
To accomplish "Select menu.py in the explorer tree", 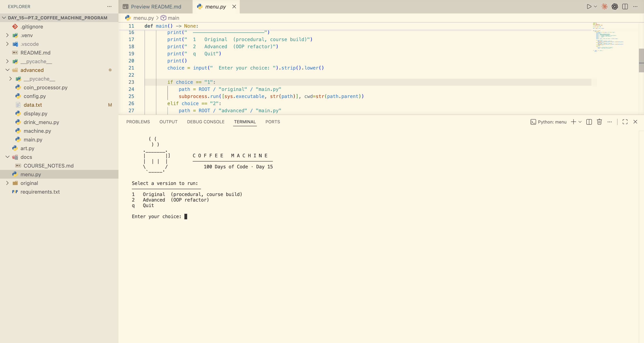I will tap(59, 174).
